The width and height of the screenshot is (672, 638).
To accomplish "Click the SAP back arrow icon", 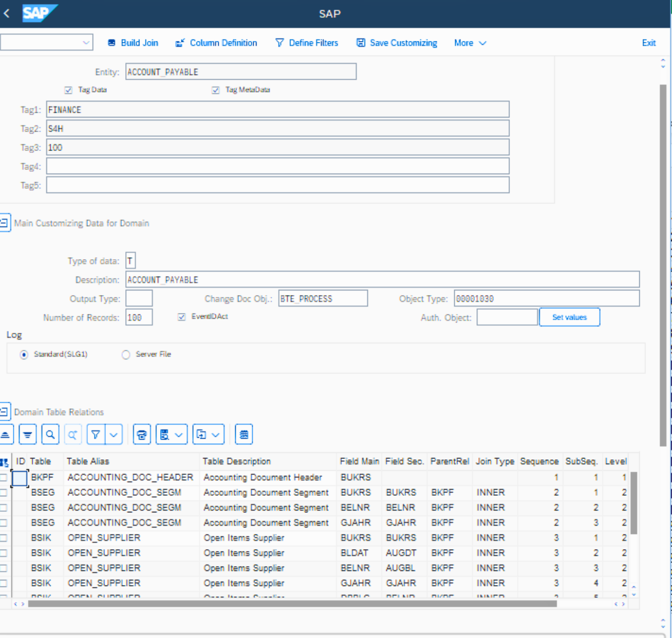I will 7,13.
